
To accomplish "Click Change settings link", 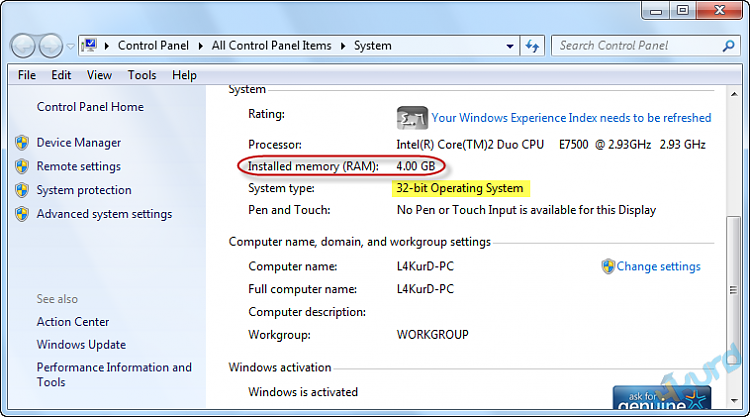I will pyautogui.click(x=658, y=266).
